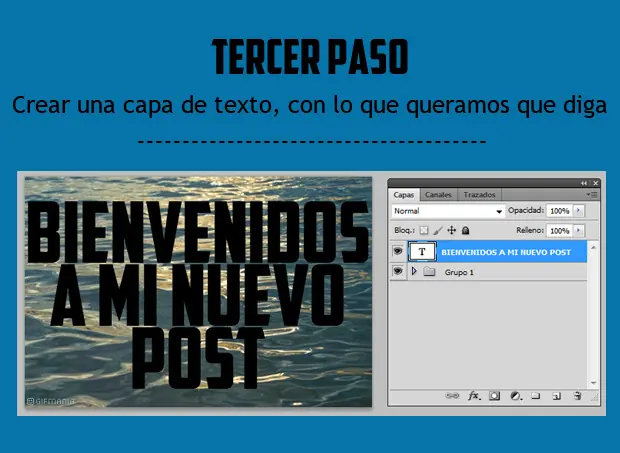
Task: Hide the Grupo 1 layer eye
Action: tap(398, 271)
